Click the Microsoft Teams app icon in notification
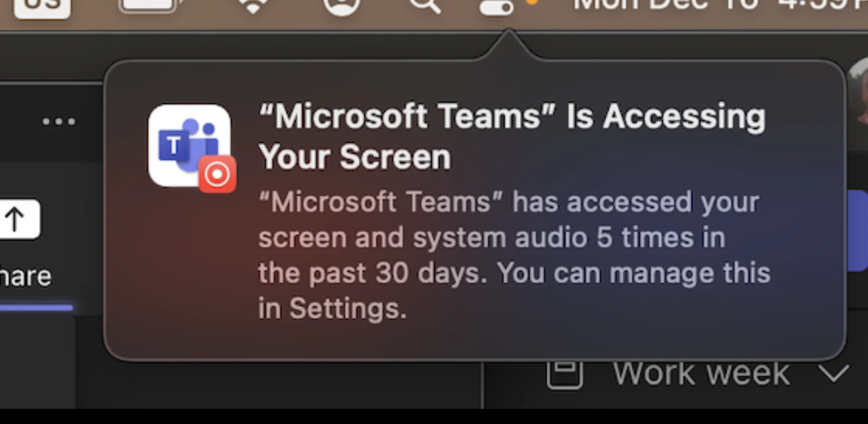The width and height of the screenshot is (868, 424). point(189,145)
